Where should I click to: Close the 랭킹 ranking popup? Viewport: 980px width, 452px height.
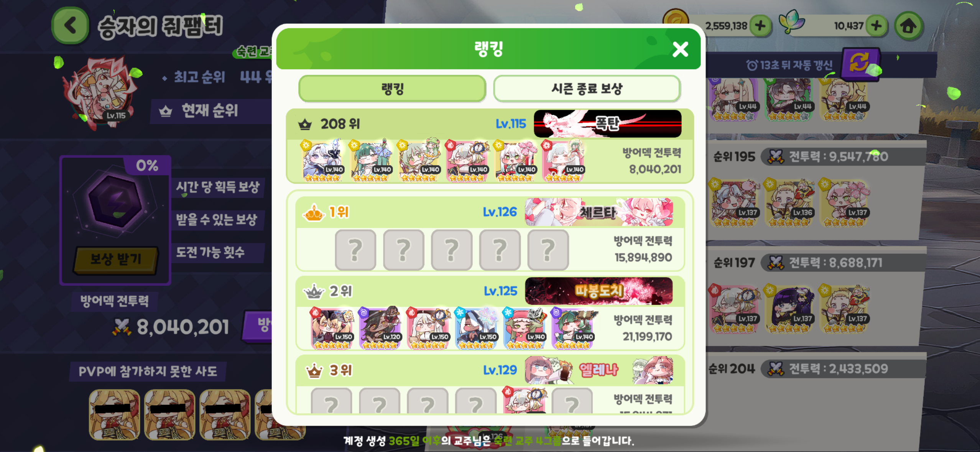[681, 49]
